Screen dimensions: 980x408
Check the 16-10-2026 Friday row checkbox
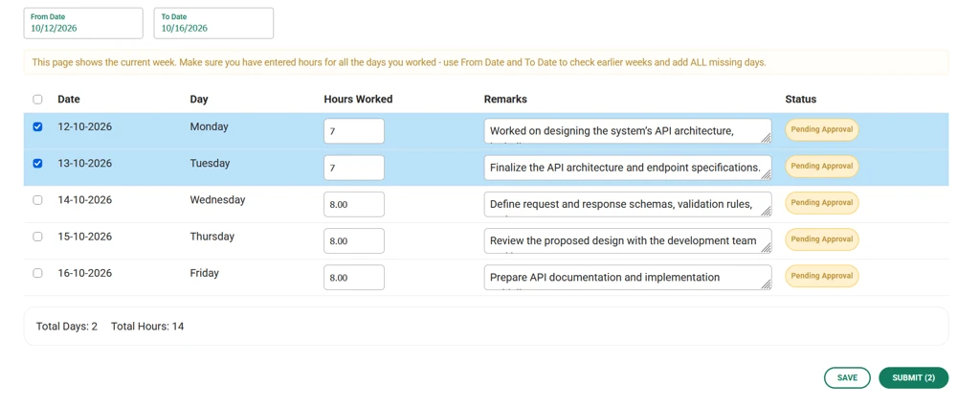pyautogui.click(x=37, y=274)
